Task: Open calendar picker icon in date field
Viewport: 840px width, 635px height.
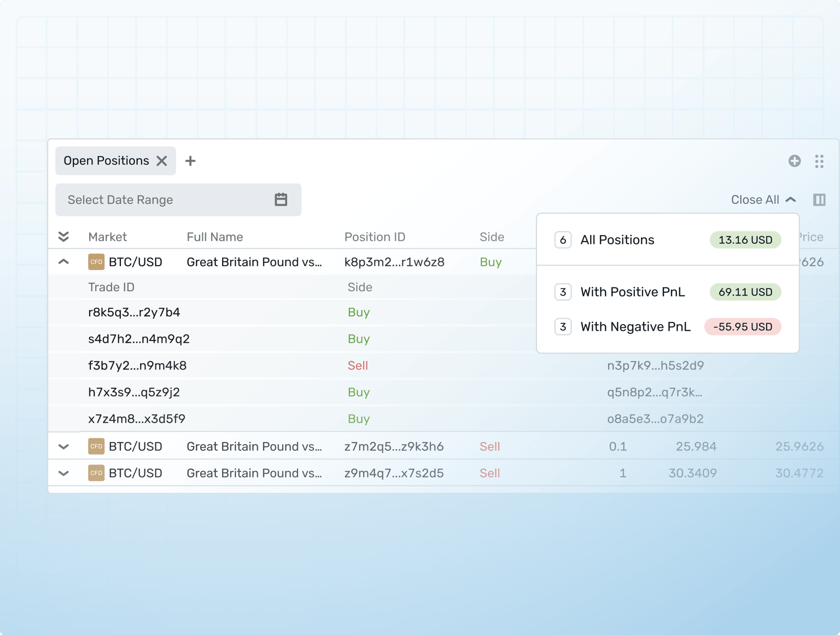Action: 281,199
